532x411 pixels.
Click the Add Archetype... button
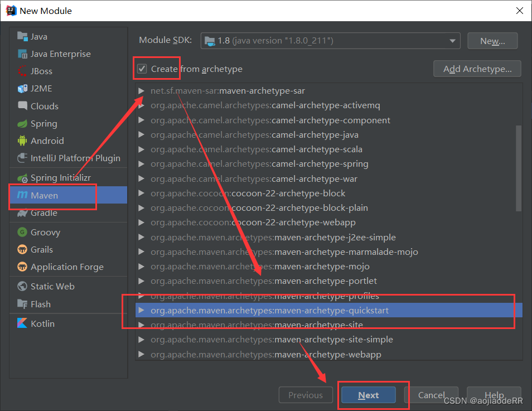477,69
